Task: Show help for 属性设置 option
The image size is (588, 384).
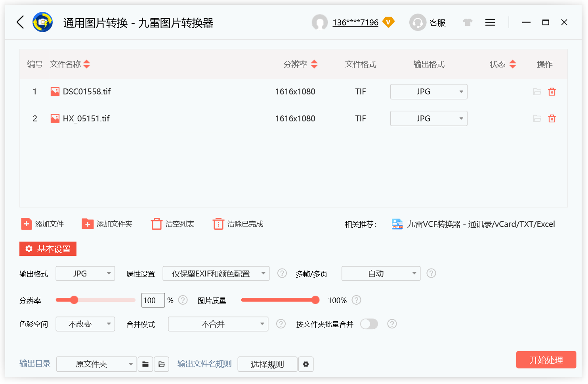Action: click(x=282, y=273)
